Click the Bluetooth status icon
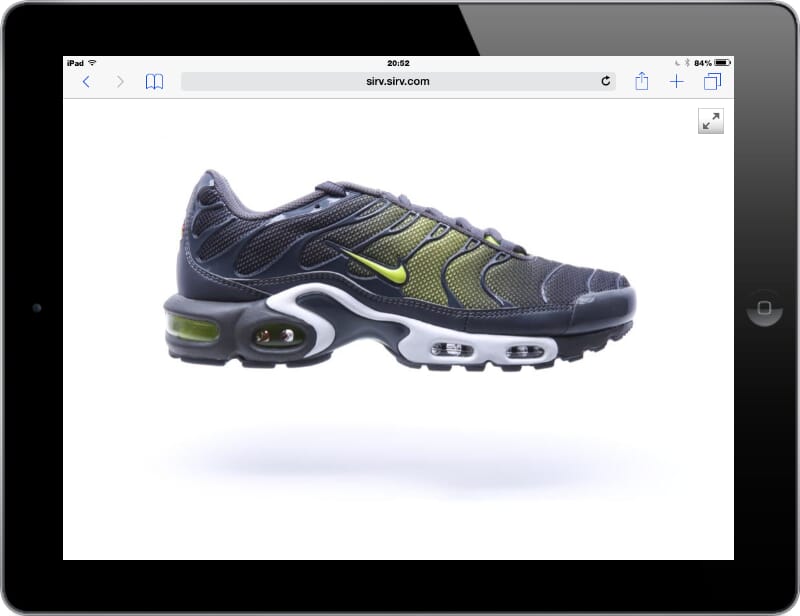Screen dimensions: 800x616 click(x=687, y=63)
